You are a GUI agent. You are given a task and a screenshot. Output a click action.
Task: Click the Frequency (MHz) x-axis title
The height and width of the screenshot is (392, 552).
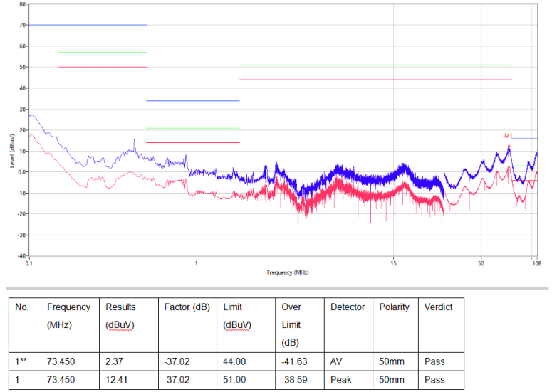point(288,272)
